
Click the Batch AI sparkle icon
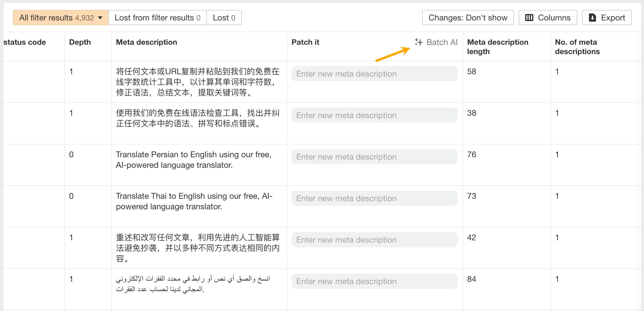coord(419,42)
